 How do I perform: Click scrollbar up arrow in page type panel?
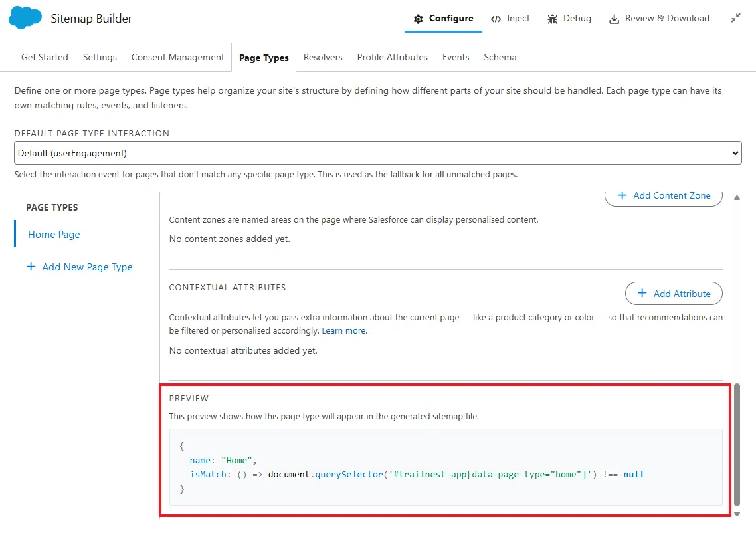(737, 197)
